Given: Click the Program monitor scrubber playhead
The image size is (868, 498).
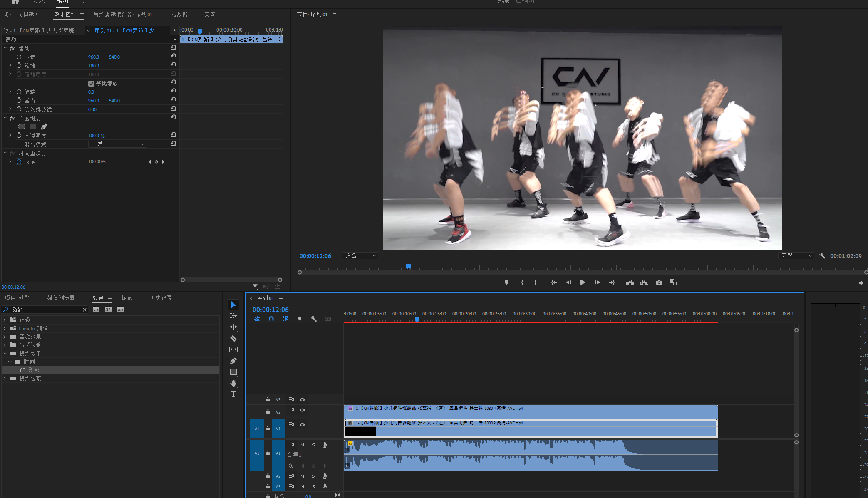Looking at the screenshot, I should [x=408, y=267].
